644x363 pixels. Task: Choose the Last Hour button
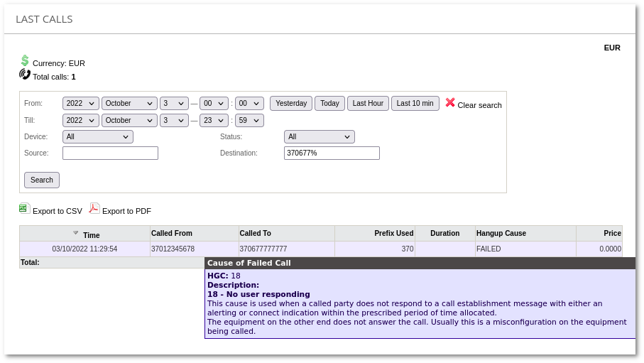[368, 104]
